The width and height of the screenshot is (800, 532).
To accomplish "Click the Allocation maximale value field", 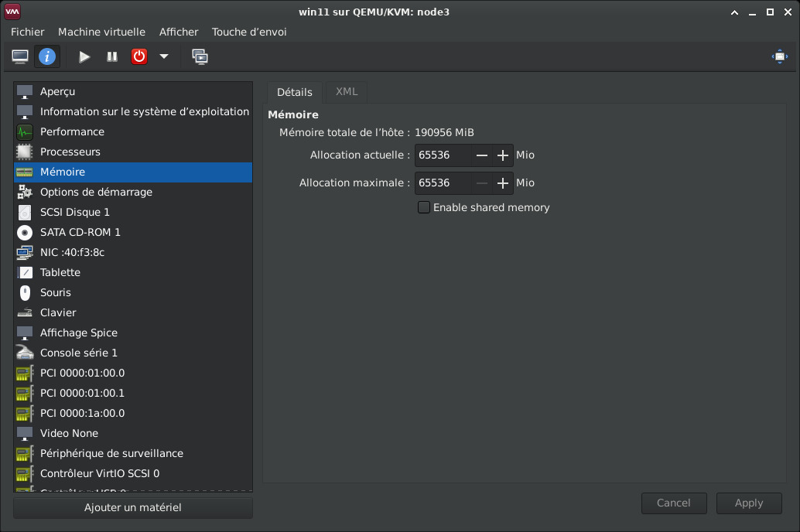I will pos(443,183).
